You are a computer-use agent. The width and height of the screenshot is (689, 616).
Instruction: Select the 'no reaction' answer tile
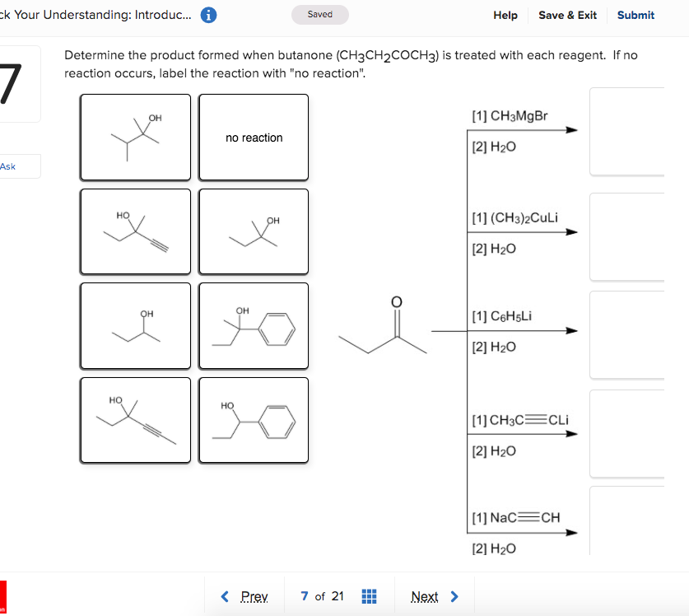253,137
